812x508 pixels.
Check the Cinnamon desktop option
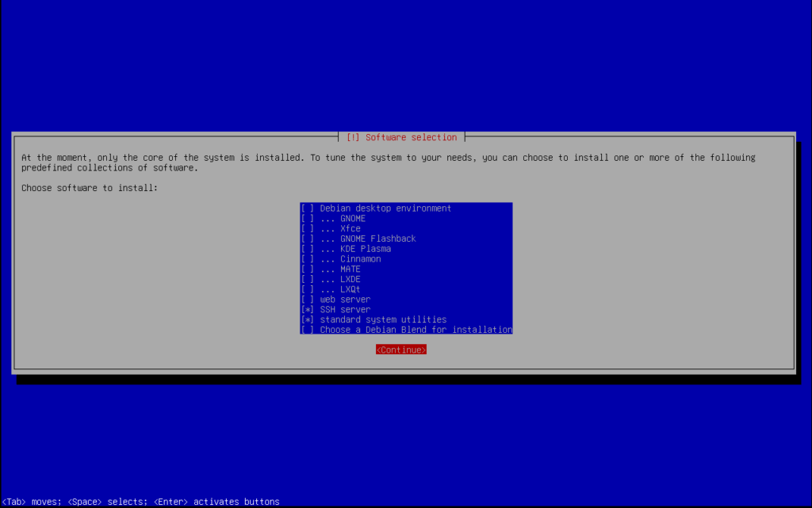tap(357, 258)
